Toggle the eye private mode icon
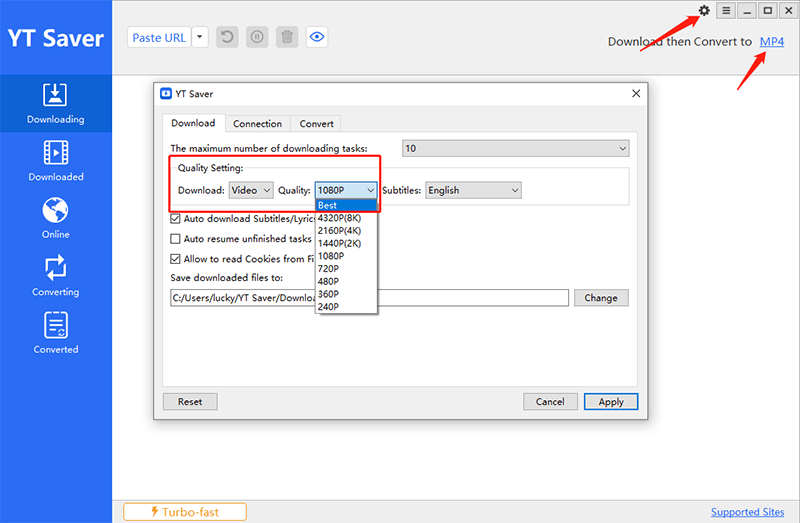 pos(317,37)
